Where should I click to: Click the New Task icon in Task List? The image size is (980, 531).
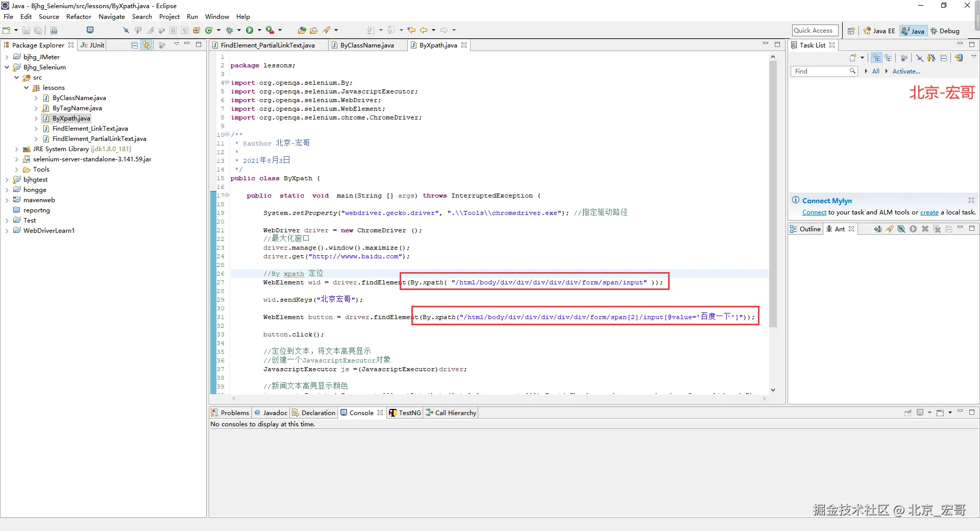[852, 58]
